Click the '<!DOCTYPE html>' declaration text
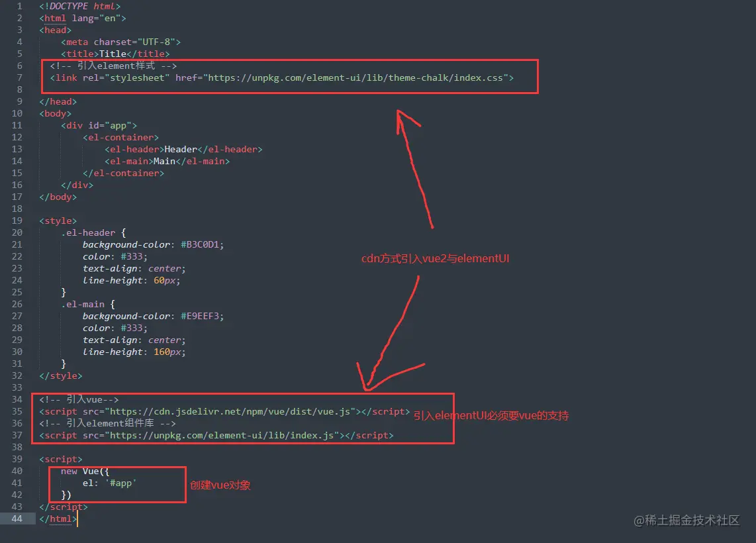Image resolution: width=756 pixels, height=543 pixels. click(80, 6)
